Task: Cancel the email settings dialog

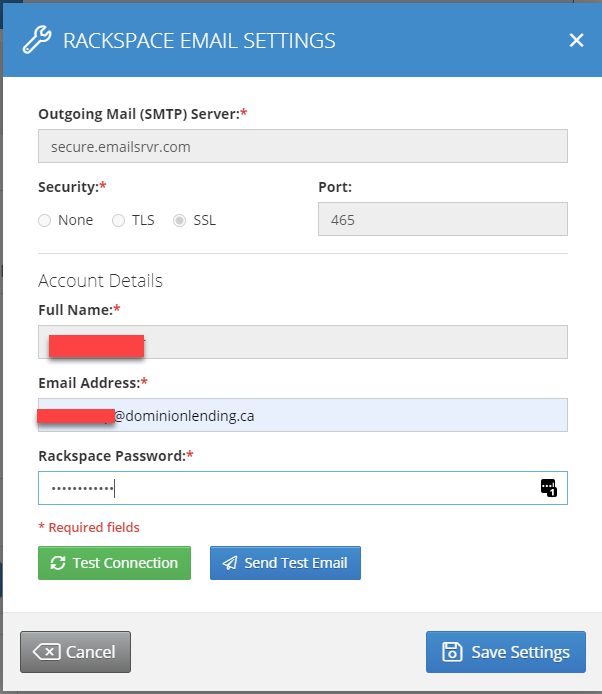Action: [x=75, y=652]
